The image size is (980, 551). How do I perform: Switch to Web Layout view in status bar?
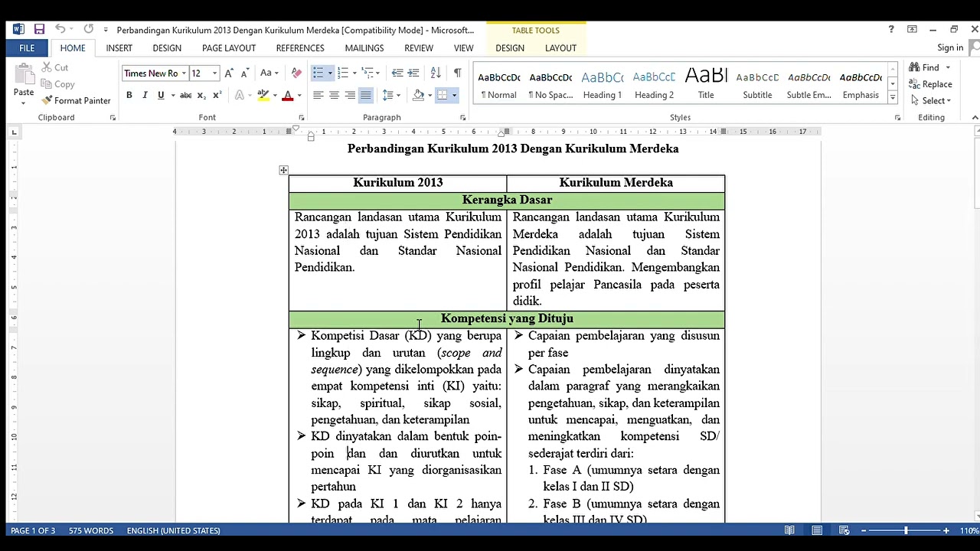coord(844,530)
